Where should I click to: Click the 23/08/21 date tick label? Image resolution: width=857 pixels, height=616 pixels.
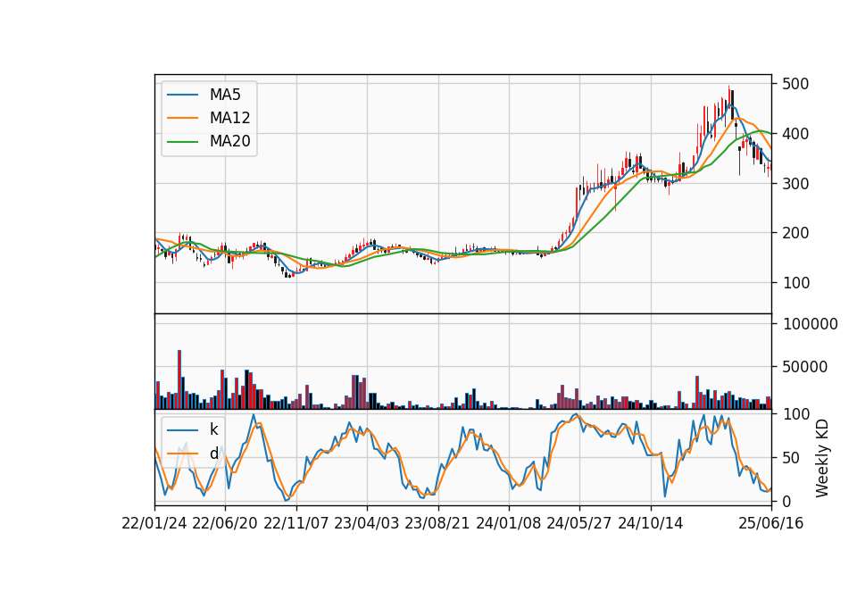pos(437,523)
